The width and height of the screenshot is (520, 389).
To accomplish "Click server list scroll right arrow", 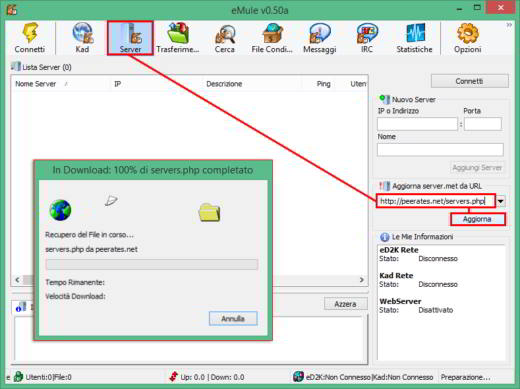I will tap(362, 280).
